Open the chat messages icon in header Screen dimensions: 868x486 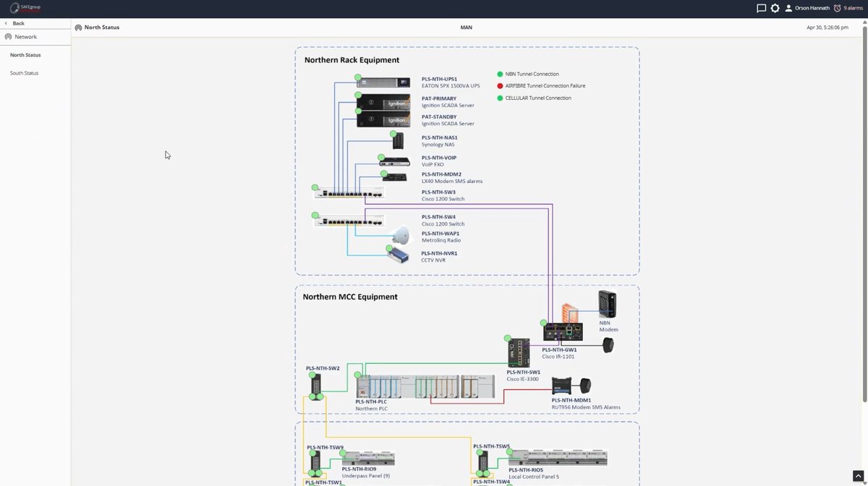coord(761,8)
